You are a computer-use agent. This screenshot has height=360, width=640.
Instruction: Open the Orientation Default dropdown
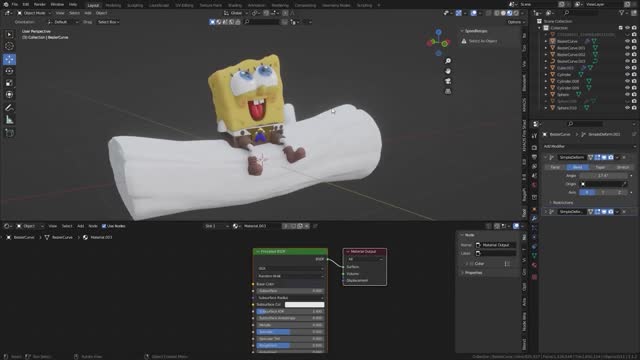(x=63, y=22)
